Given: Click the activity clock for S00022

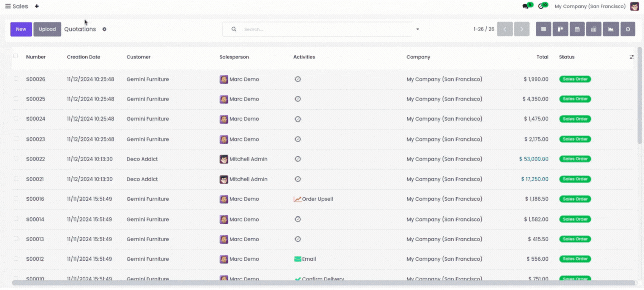Looking at the screenshot, I should coord(298,159).
